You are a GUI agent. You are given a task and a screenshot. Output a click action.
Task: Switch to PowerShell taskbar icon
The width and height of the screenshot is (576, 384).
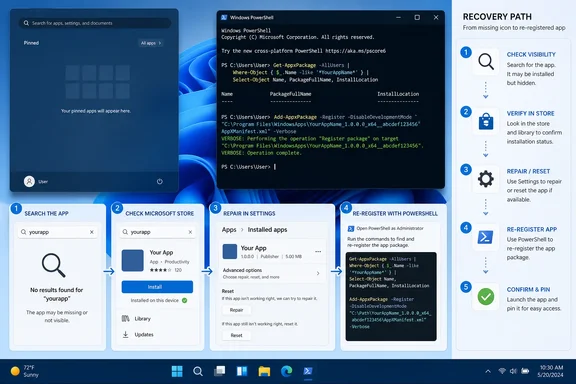click(308, 371)
